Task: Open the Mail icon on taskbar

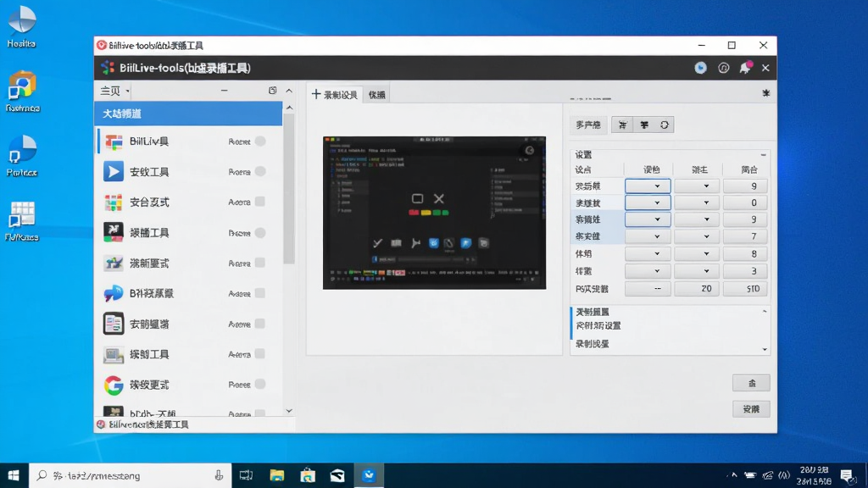Action: [337, 475]
